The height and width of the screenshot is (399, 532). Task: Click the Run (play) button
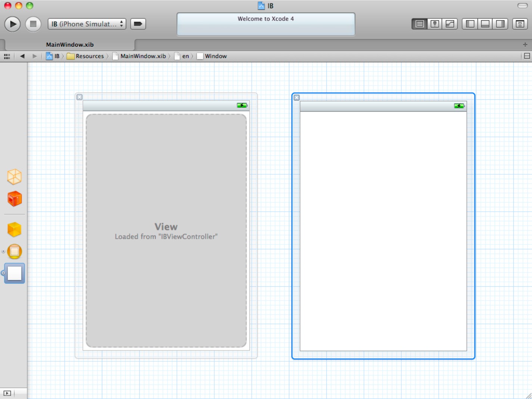[12, 24]
